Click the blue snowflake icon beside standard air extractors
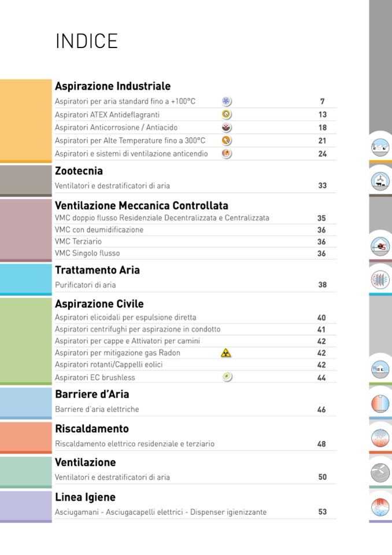 point(227,101)
